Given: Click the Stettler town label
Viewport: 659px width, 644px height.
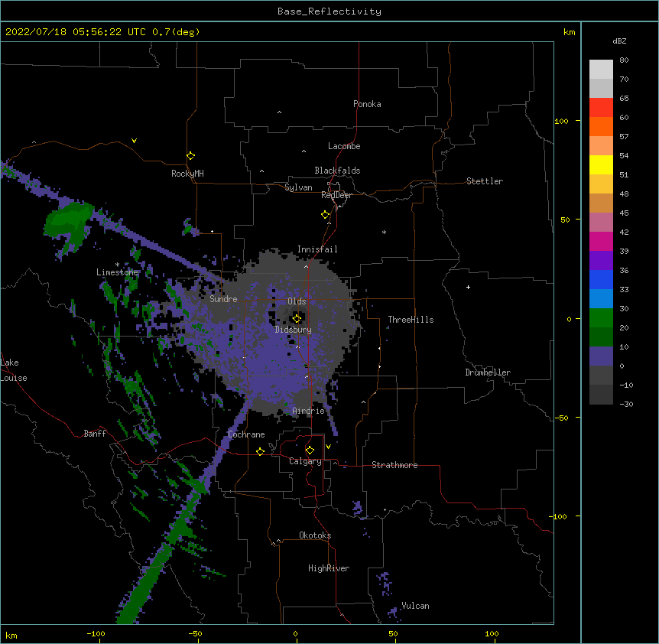Looking at the screenshot, I should coord(485,181).
